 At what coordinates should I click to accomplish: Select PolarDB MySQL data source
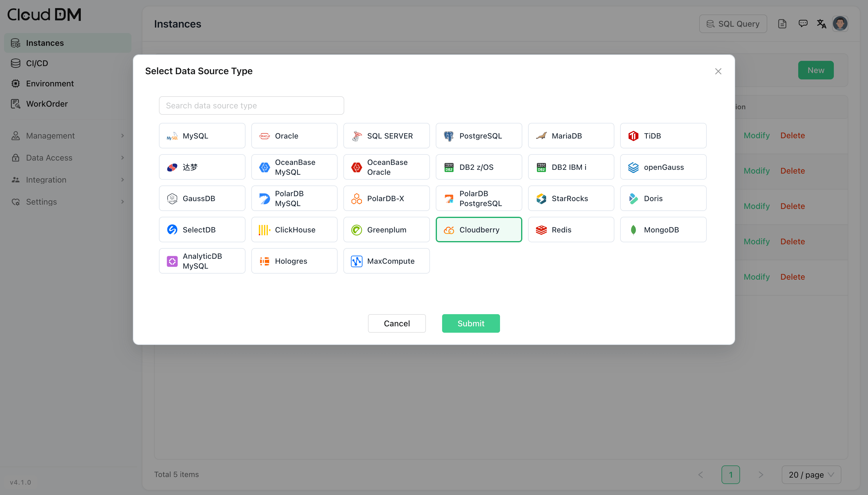[294, 198]
